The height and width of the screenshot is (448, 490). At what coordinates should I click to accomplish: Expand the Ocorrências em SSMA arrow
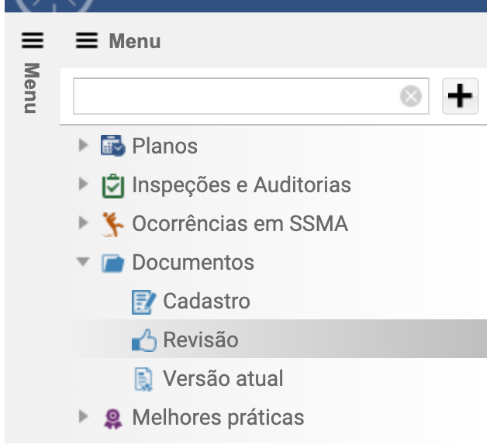click(83, 222)
